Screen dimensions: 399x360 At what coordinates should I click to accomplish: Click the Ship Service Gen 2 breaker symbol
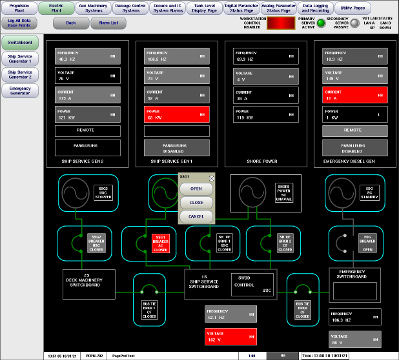(78, 243)
